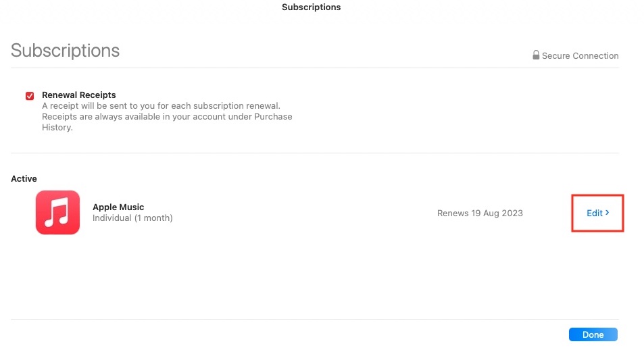Click the Subscriptions window title at top
This screenshot has height=352, width=644.
point(311,7)
